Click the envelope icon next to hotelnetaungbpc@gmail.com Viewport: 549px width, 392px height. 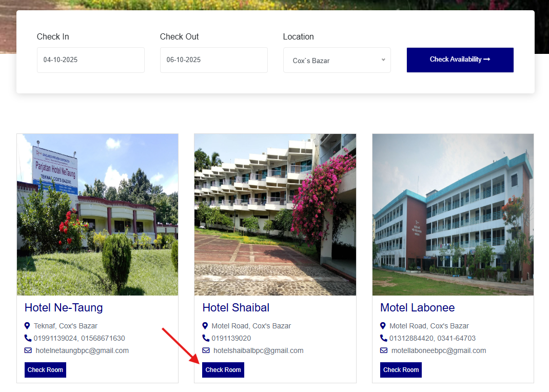pos(28,350)
